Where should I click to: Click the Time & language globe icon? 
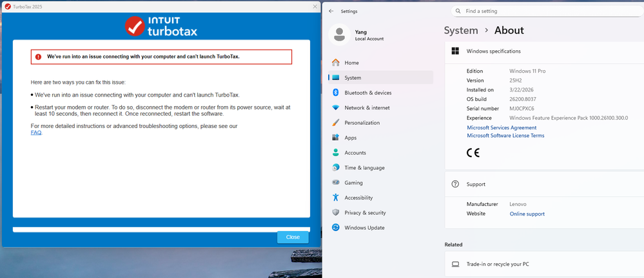click(x=336, y=168)
